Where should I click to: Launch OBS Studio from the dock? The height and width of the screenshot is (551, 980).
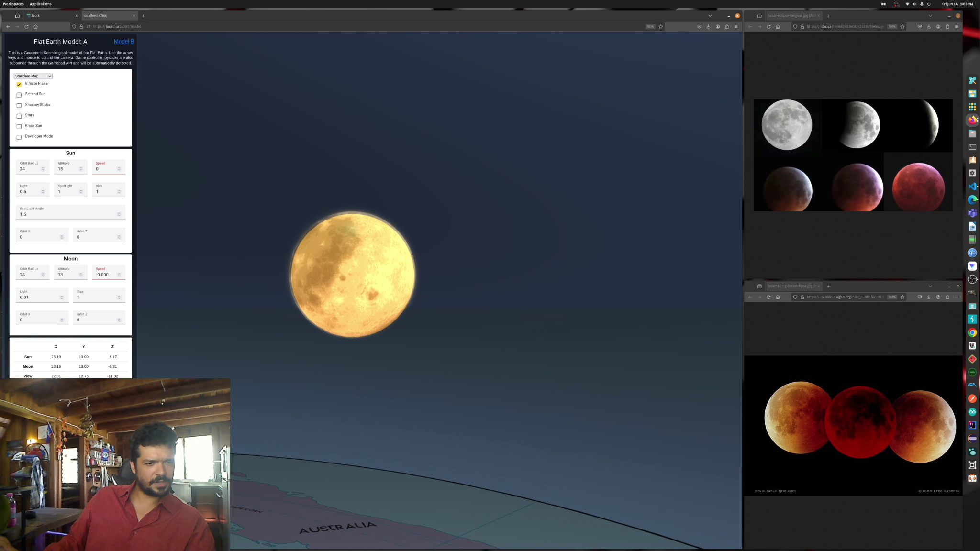tap(972, 279)
